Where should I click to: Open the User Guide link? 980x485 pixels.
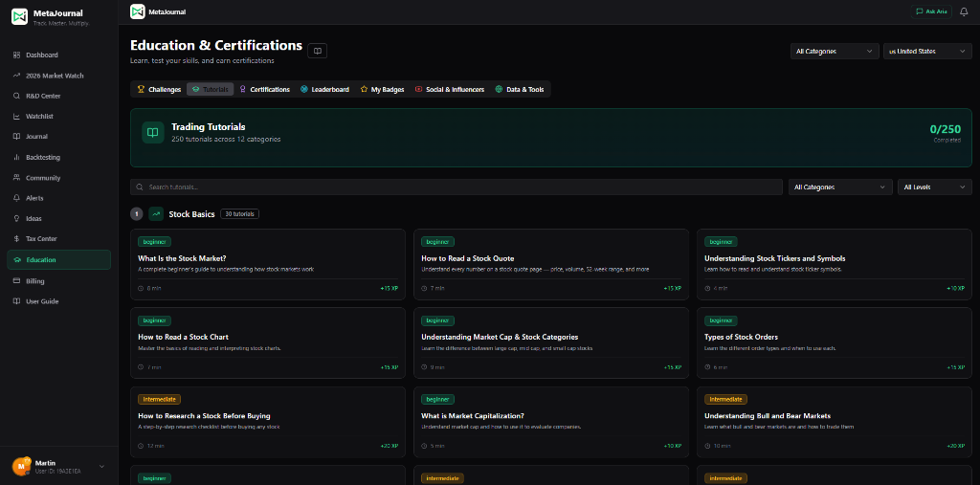pyautogui.click(x=58, y=301)
